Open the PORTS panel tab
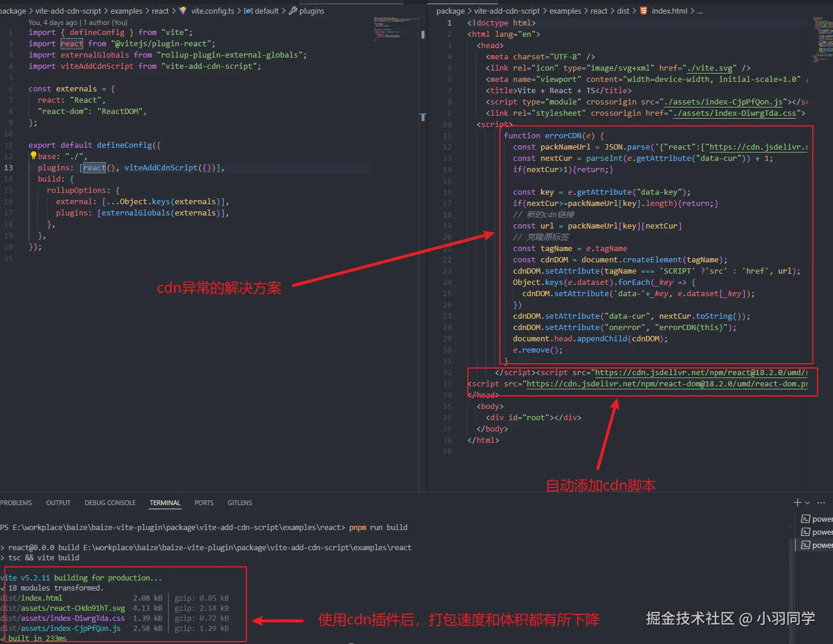Image resolution: width=833 pixels, height=644 pixels. 204,503
